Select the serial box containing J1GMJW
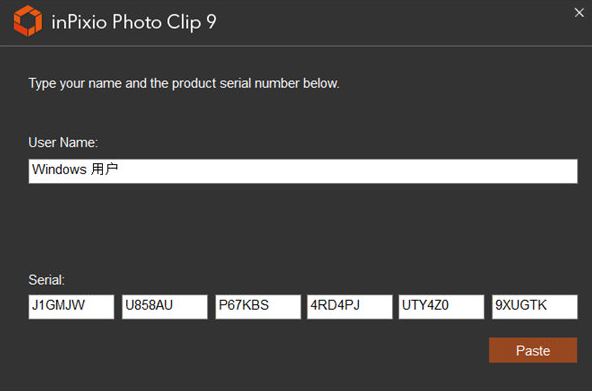 [x=71, y=307]
